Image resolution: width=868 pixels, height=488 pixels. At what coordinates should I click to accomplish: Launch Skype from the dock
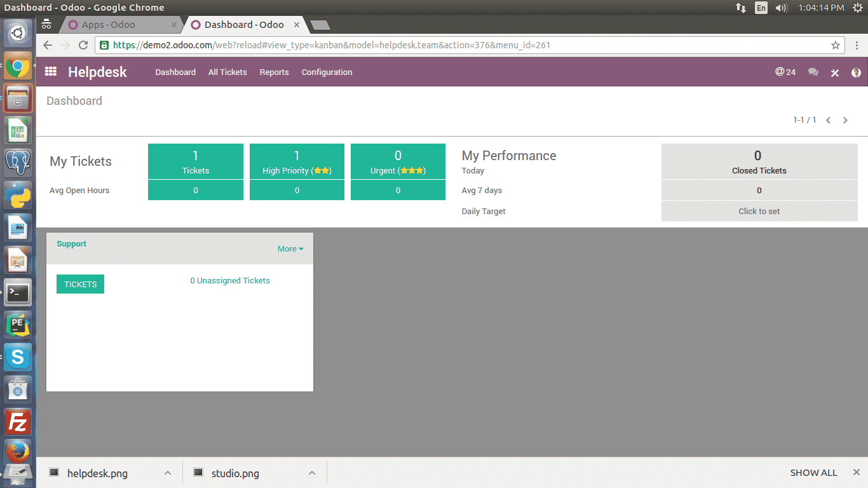click(x=18, y=358)
